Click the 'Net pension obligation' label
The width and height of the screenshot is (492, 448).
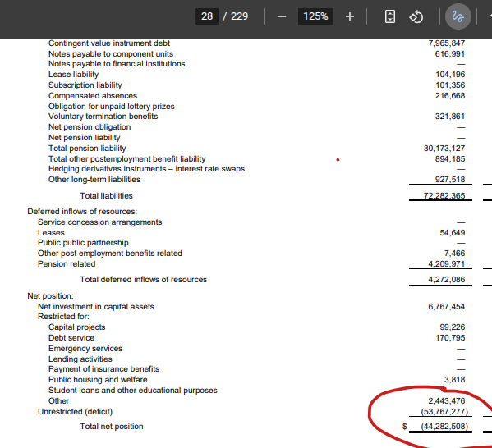90,127
